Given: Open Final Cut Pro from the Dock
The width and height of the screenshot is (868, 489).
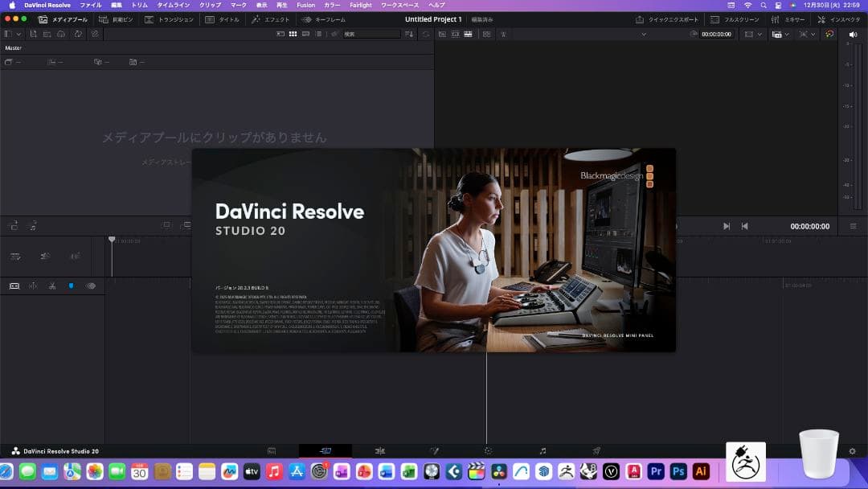Looking at the screenshot, I should (477, 472).
